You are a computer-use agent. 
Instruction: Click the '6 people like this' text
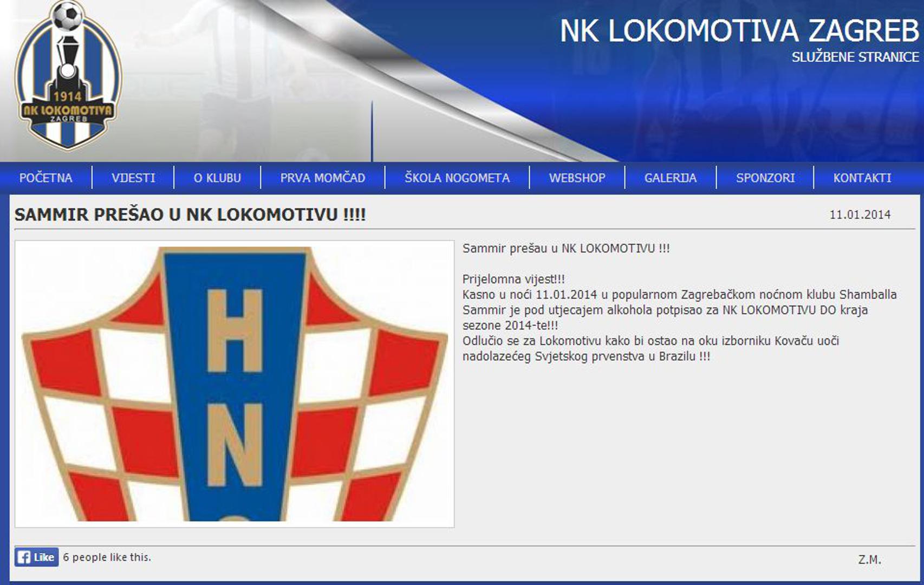[x=107, y=557]
